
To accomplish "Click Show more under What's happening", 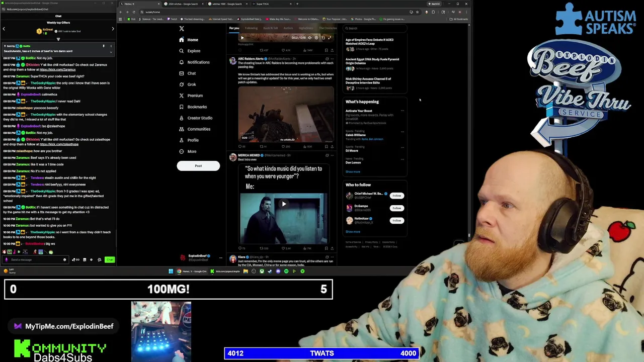I will click(x=353, y=172).
